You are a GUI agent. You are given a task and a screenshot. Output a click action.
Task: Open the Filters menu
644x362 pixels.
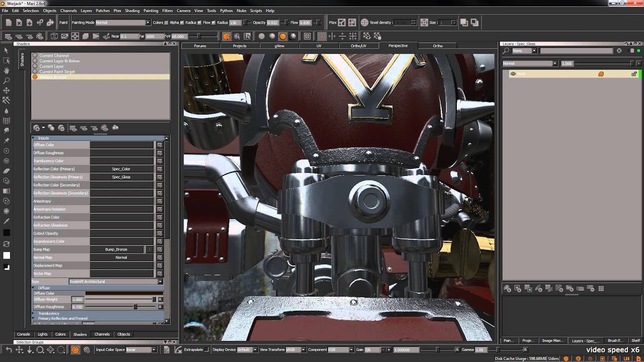point(168,11)
